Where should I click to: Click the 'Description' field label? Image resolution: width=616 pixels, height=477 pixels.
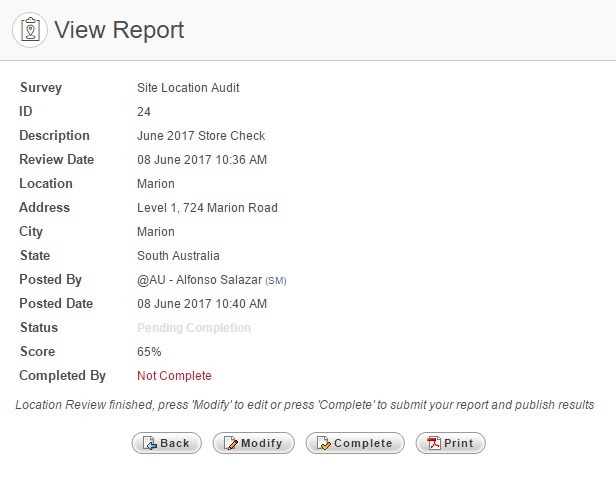(54, 136)
